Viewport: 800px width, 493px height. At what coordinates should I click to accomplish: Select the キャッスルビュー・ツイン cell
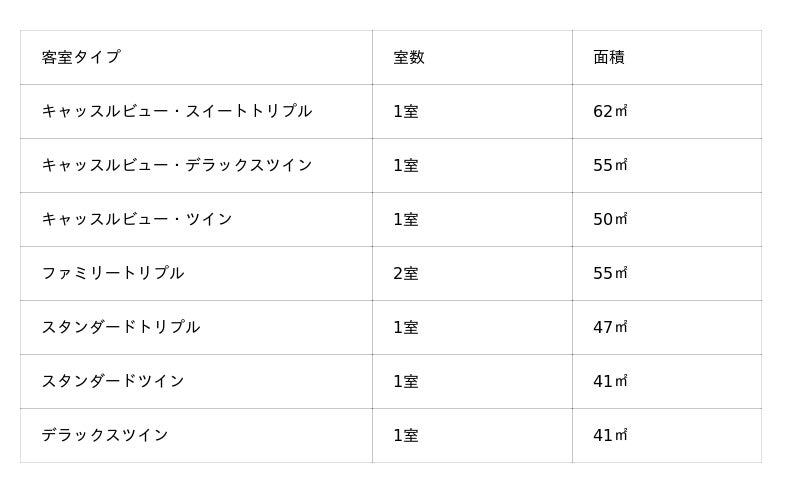137,219
